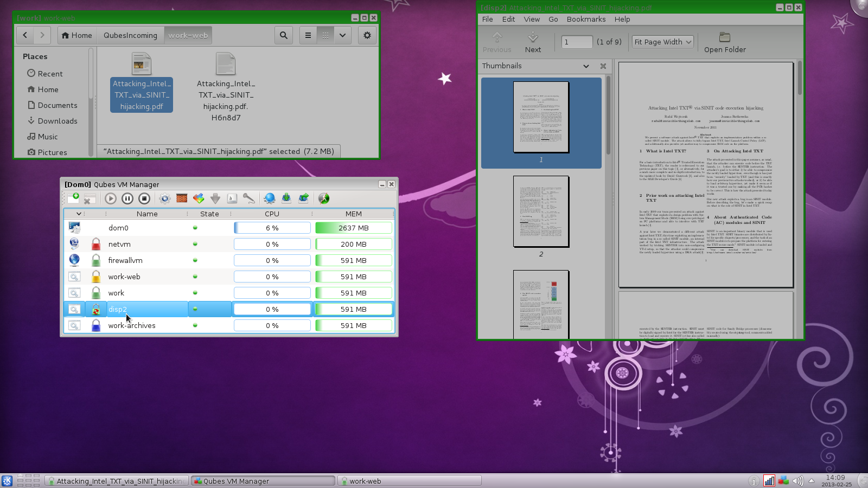Open the File menu in PDF viewer
868x488 pixels.
(x=488, y=19)
